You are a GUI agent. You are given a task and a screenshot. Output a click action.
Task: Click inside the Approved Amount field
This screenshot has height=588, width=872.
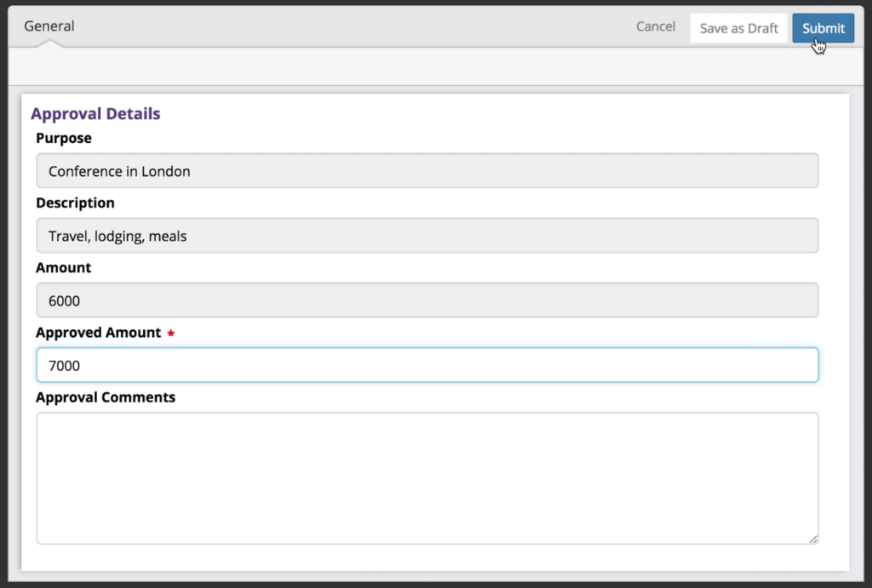426,365
